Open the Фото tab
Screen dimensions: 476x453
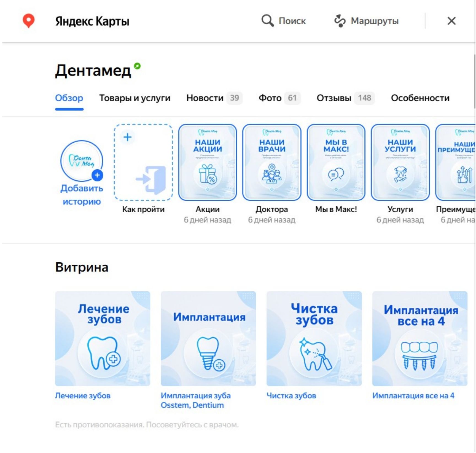279,98
